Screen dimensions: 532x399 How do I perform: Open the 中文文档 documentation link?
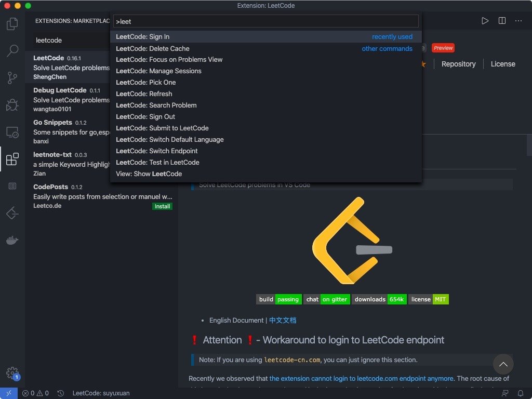[283, 321]
